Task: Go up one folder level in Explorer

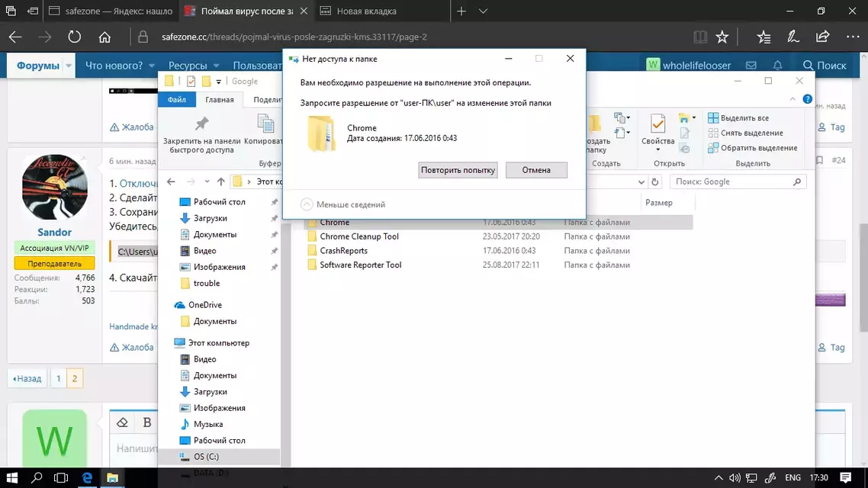Action: pyautogui.click(x=221, y=181)
